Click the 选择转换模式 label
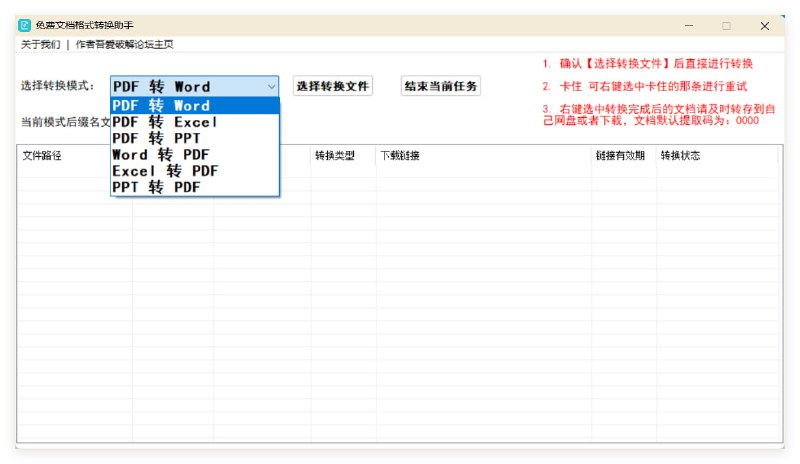This screenshot has height=464, width=800. [x=57, y=86]
